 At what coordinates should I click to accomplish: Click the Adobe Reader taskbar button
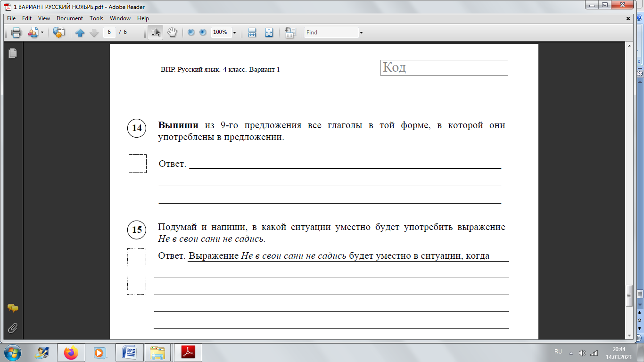pos(188,353)
